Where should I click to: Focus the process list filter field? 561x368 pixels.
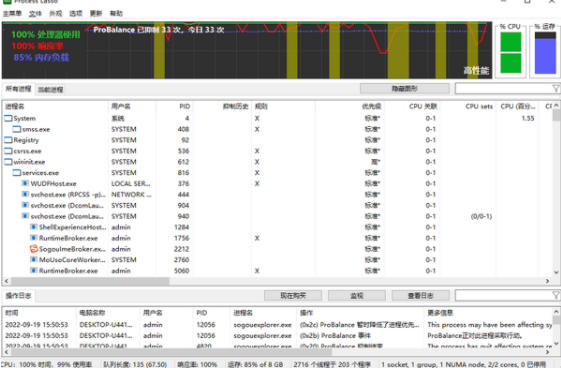(x=503, y=89)
